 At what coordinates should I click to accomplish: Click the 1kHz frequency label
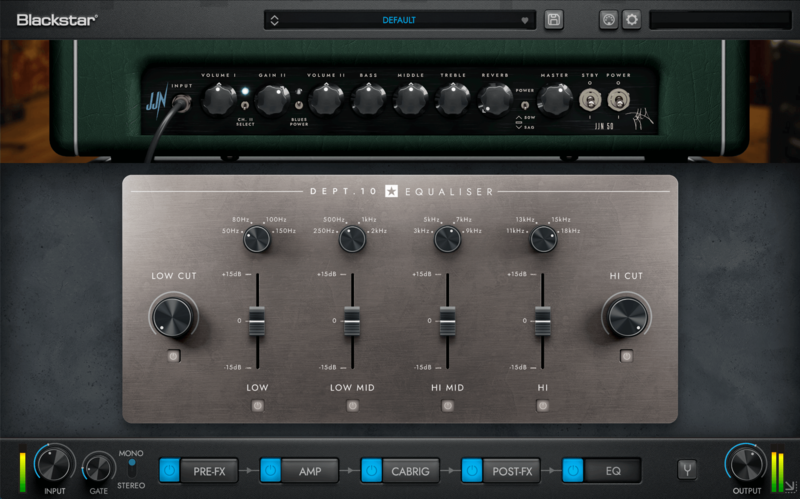pyautogui.click(x=369, y=219)
